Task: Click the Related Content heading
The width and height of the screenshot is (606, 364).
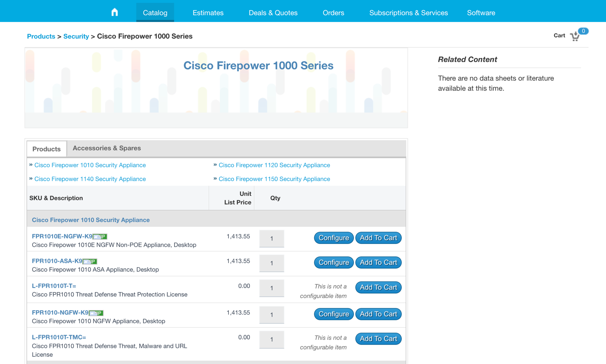Action: [x=467, y=60]
